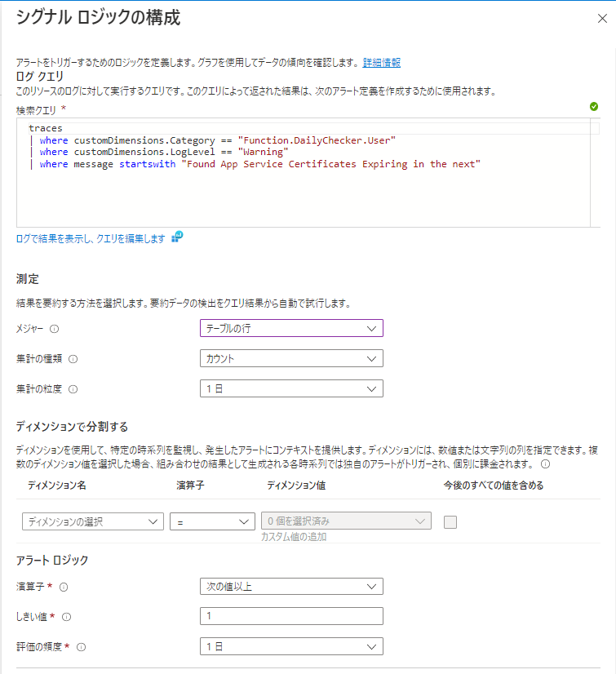Click the Log Analytics icon beside the edit query link
Screen dimensions: 616x674
[x=177, y=237]
